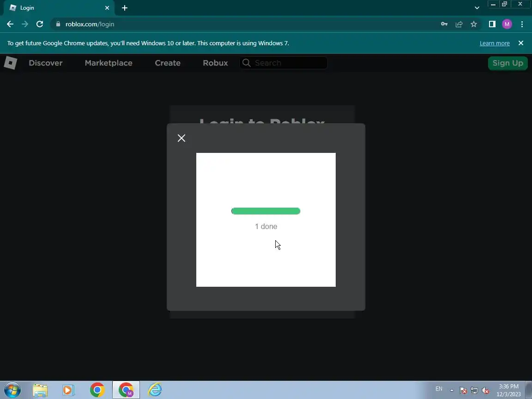Share this page icon
The image size is (532, 399).
point(459,24)
